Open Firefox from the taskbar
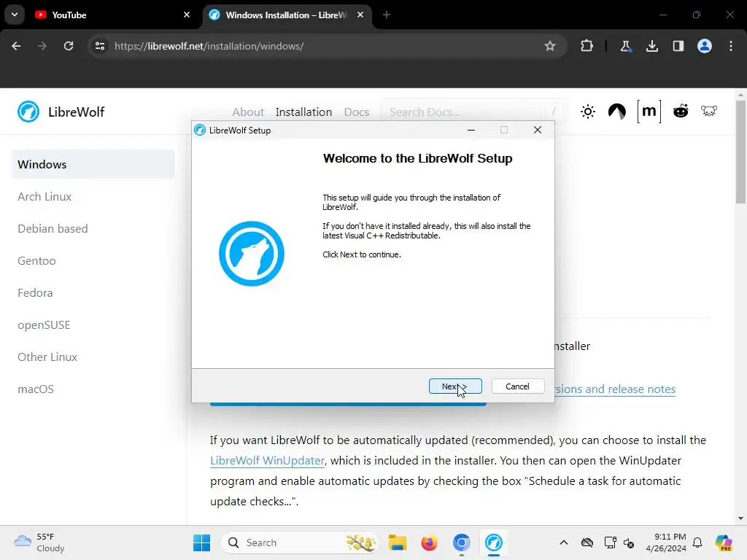 (429, 542)
